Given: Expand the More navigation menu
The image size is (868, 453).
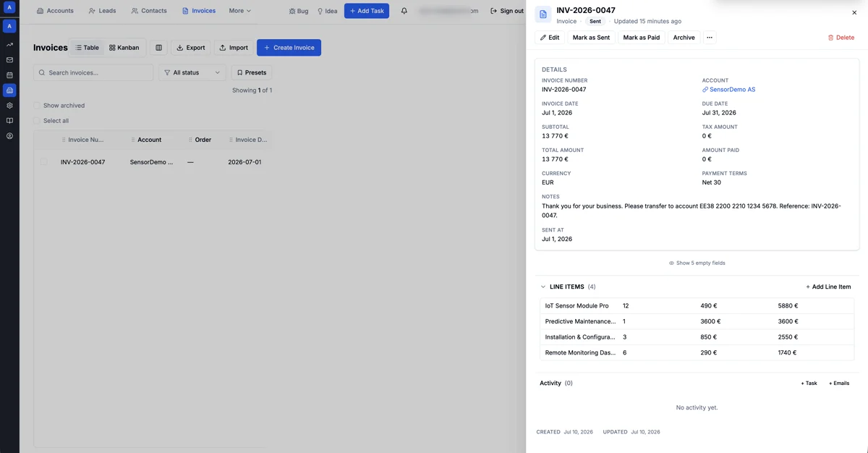Looking at the screenshot, I should pos(240,11).
